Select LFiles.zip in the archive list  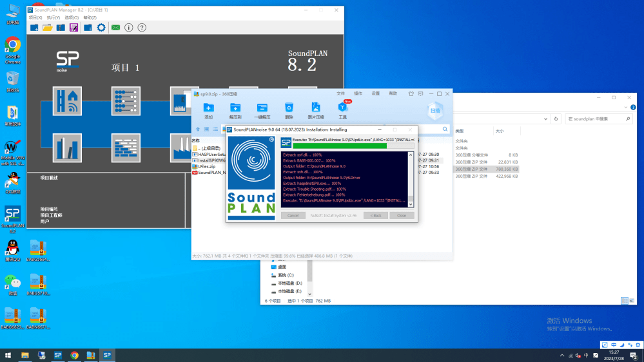click(x=208, y=166)
